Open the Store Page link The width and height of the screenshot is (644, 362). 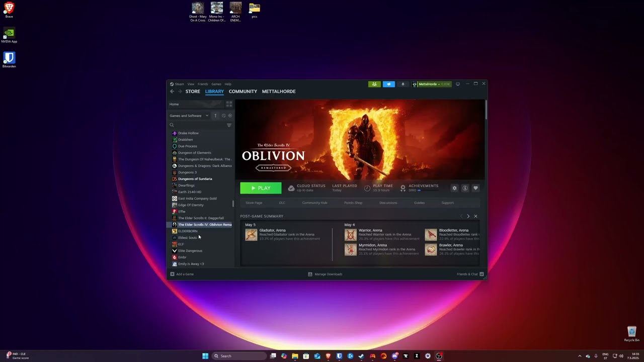click(254, 203)
